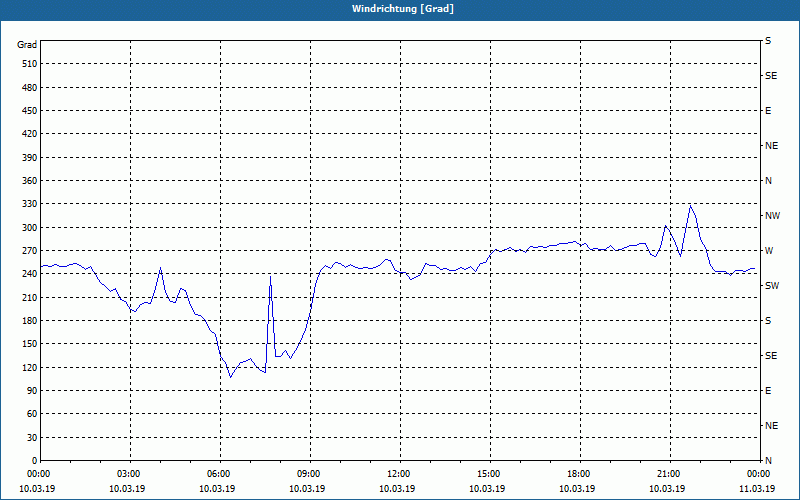Click the 30 value on the left axis
Image resolution: width=800 pixels, height=500 pixels.
click(32, 437)
